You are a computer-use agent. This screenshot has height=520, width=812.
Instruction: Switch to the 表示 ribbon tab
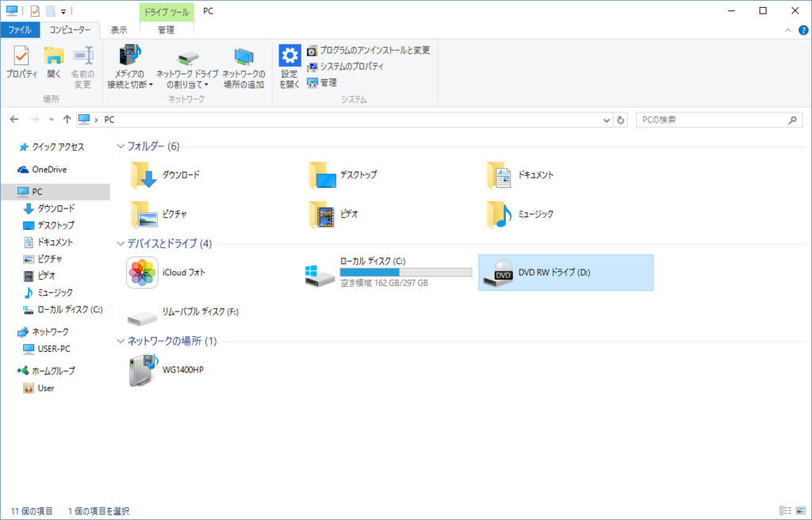pyautogui.click(x=119, y=30)
